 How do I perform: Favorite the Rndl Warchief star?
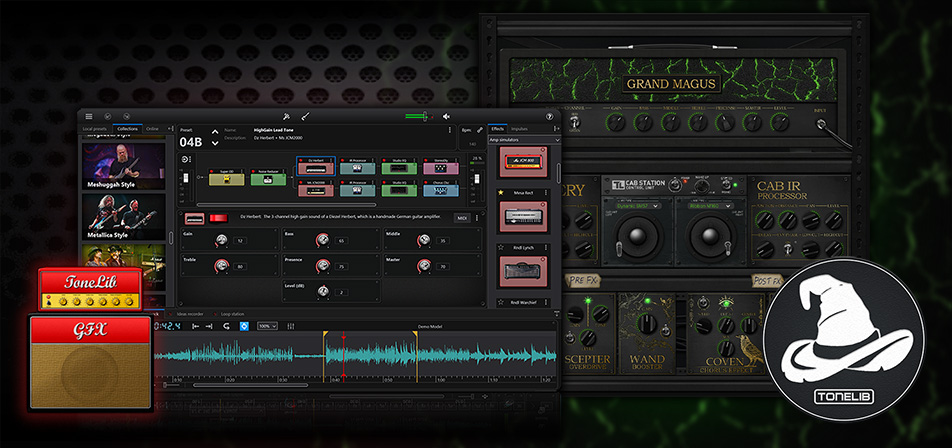point(501,302)
